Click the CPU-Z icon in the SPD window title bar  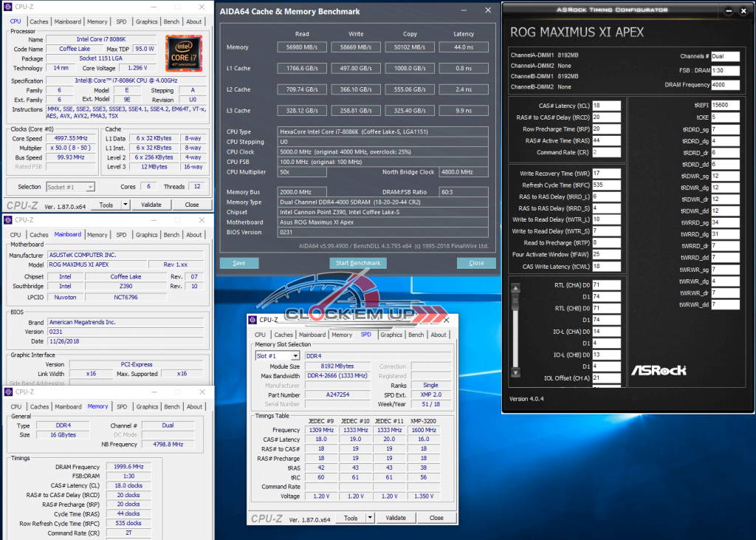coord(252,319)
